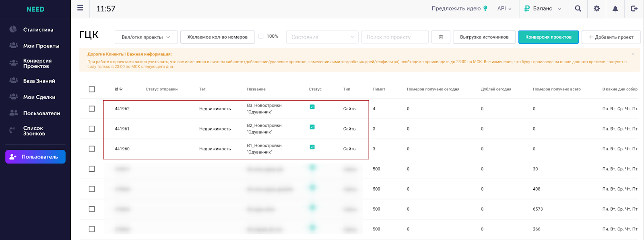Open Статистика in the sidebar
This screenshot has height=240, width=644.
coord(38,29)
